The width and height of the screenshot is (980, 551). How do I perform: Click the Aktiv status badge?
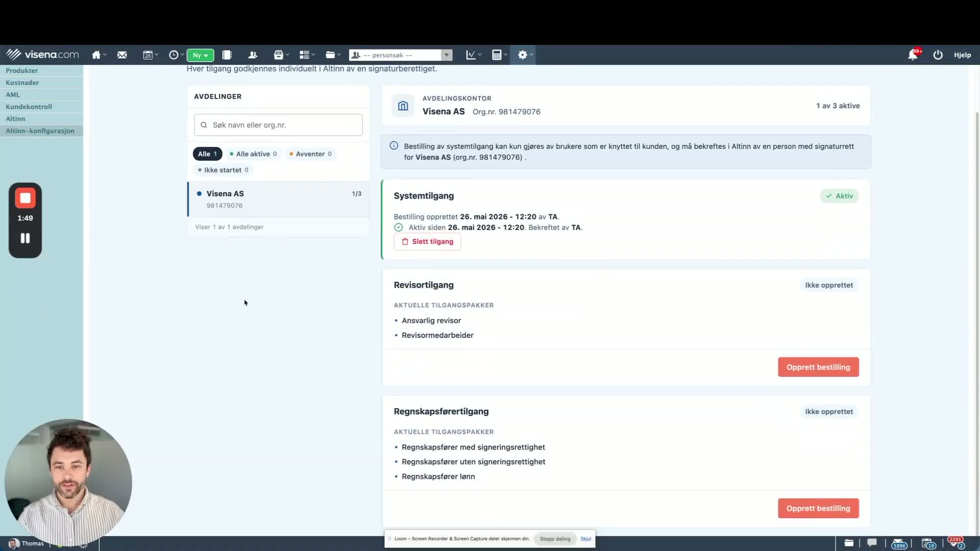(839, 196)
